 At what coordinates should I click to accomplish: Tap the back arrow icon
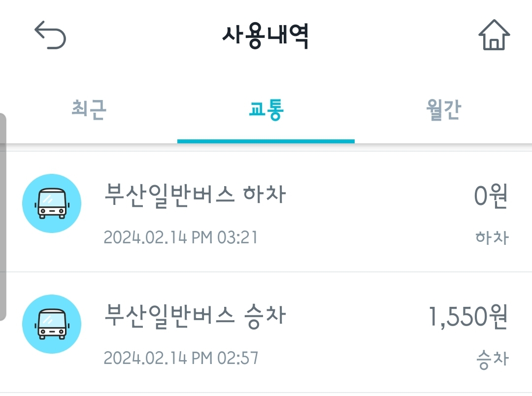tap(50, 36)
